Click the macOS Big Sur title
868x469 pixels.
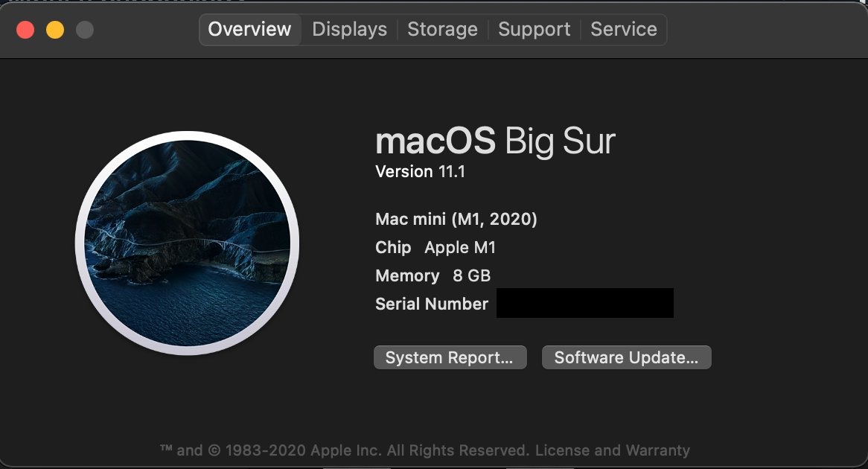coord(496,141)
